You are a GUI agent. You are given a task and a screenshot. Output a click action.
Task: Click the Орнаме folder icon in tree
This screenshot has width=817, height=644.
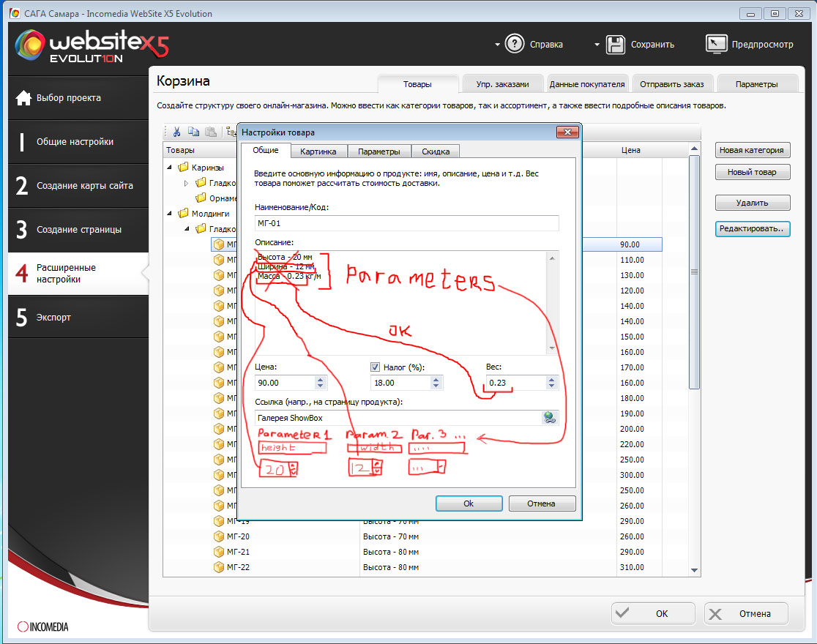(201, 198)
